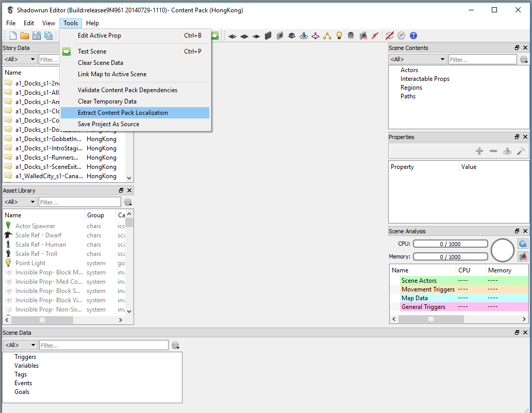
Task: Select Actors in Scene Contents
Action: point(409,70)
